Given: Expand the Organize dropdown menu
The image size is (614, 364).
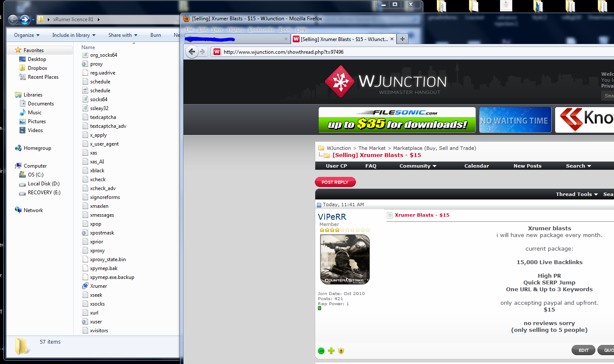Looking at the screenshot, I should 27,35.
